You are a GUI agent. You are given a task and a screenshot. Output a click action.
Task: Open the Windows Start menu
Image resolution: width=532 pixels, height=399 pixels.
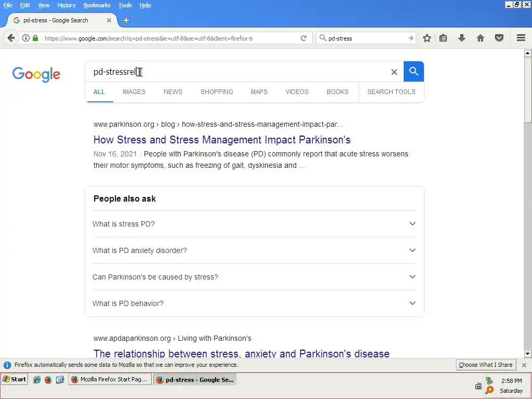coord(14,379)
